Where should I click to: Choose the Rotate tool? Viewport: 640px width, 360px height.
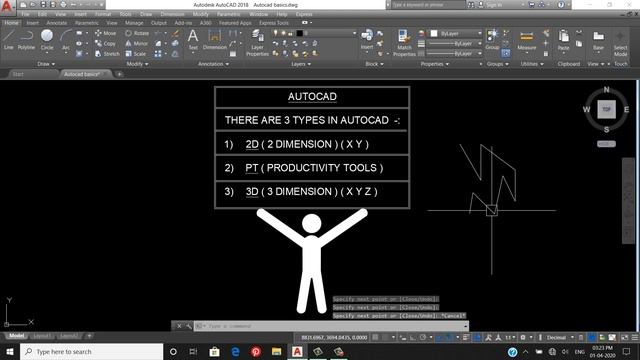(137, 33)
